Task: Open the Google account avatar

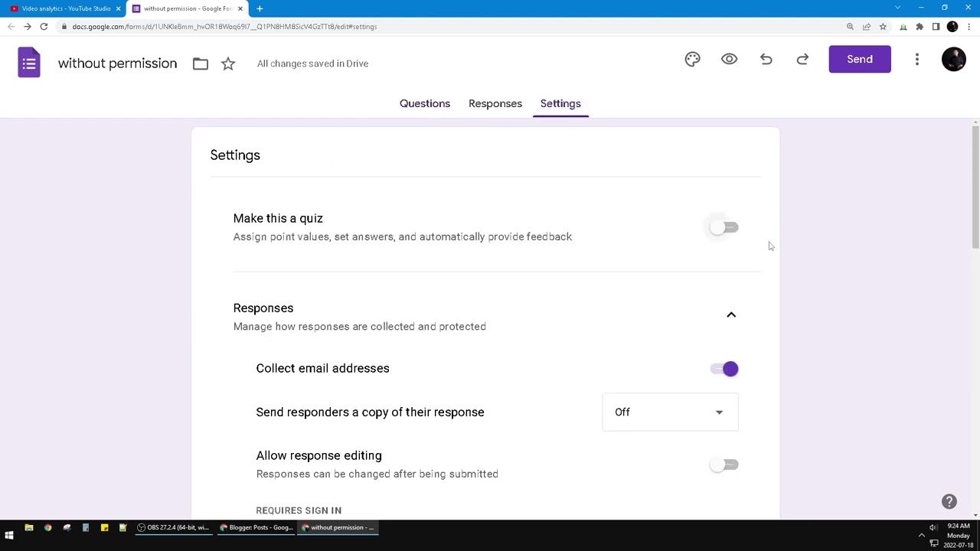Action: (953, 60)
